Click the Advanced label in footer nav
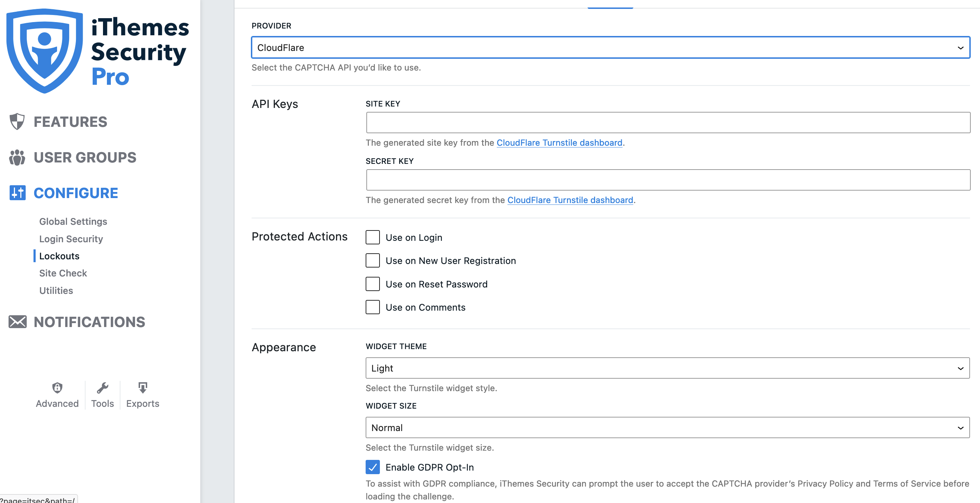 coord(57,403)
